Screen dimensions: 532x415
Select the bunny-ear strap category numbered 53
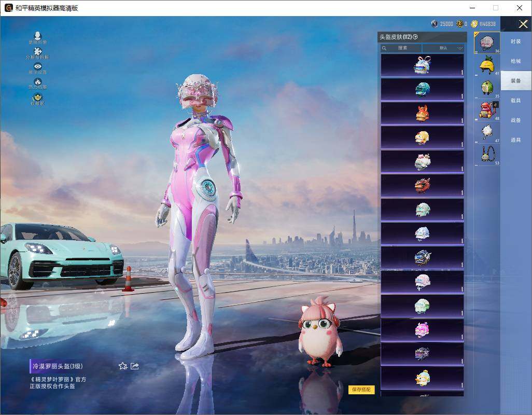[x=487, y=155]
